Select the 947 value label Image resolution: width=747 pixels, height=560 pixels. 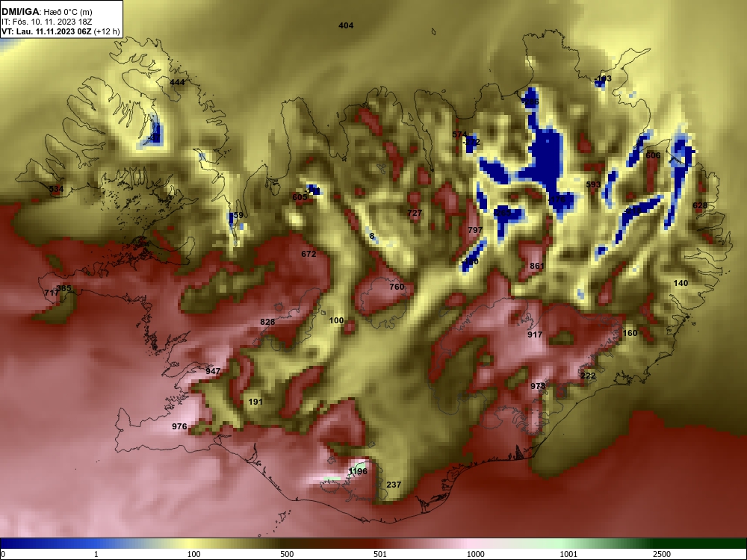[213, 371]
